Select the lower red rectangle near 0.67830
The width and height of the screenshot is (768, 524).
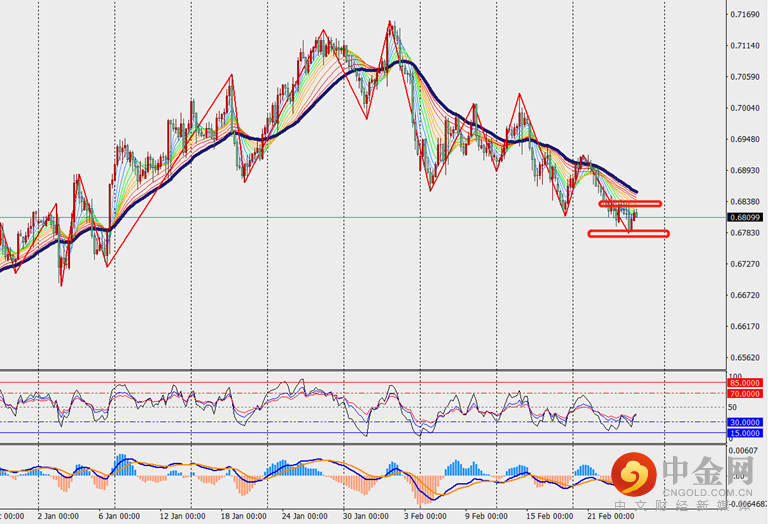(x=628, y=234)
